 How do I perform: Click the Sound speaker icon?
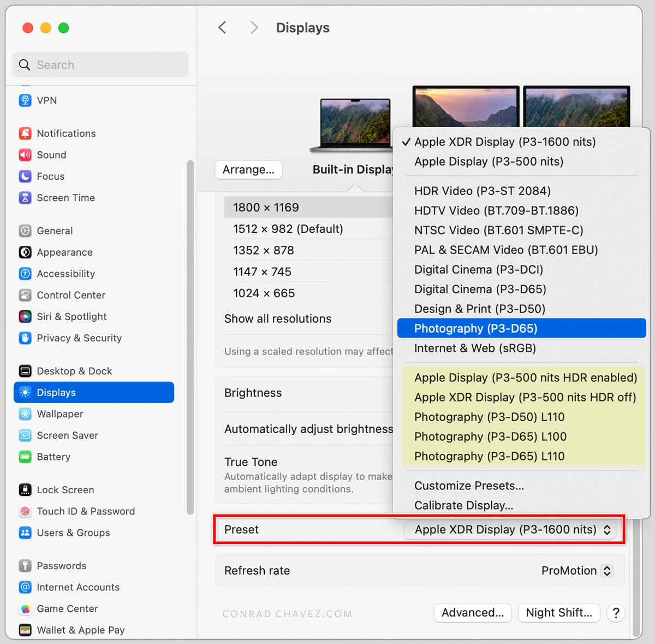point(25,155)
